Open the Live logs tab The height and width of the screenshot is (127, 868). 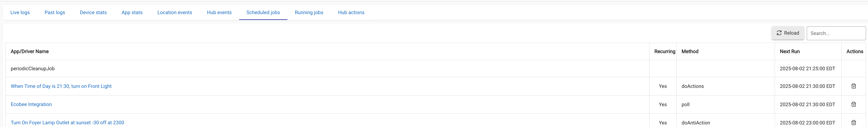20,13
